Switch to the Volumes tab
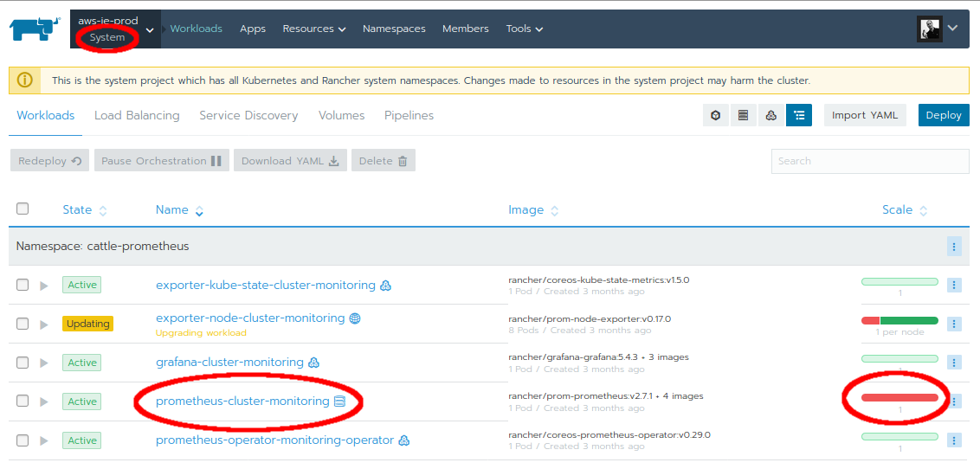The height and width of the screenshot is (469, 980). pos(341,116)
